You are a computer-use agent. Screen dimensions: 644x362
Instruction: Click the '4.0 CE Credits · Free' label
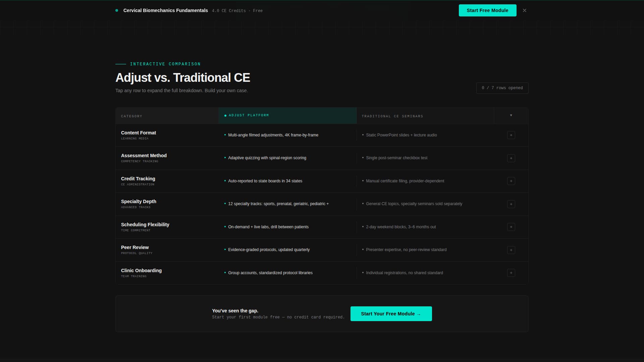(x=237, y=11)
